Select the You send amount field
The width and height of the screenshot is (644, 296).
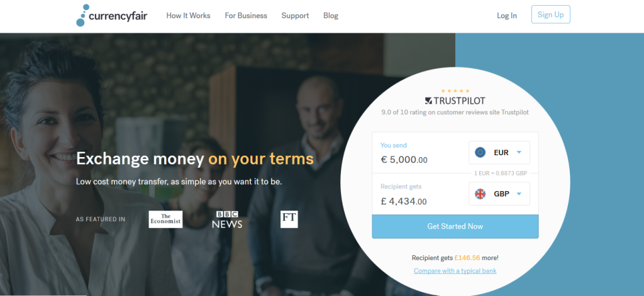pyautogui.click(x=420, y=153)
